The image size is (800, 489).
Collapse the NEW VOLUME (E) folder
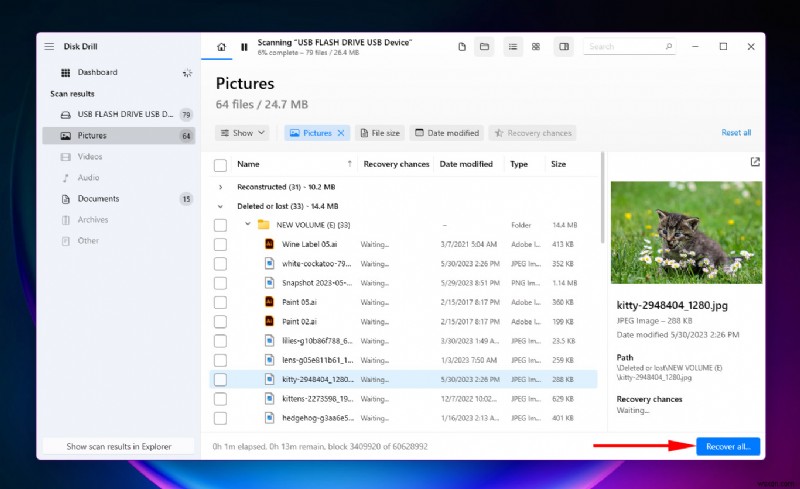(x=247, y=224)
